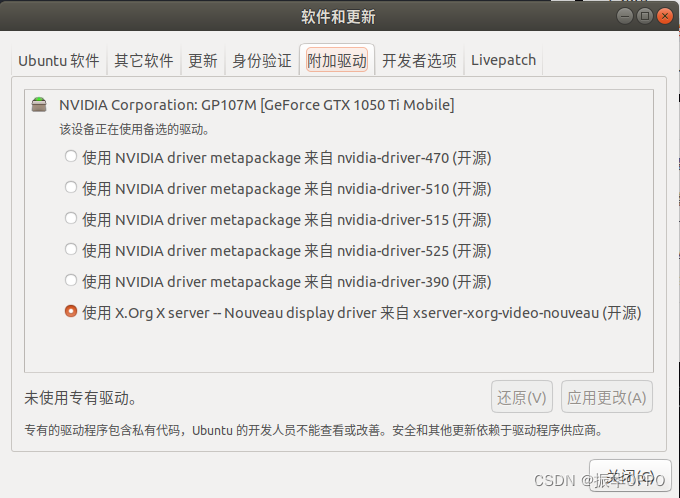Select nvidia-driver-510 radio button
The image size is (680, 498).
tap(71, 187)
